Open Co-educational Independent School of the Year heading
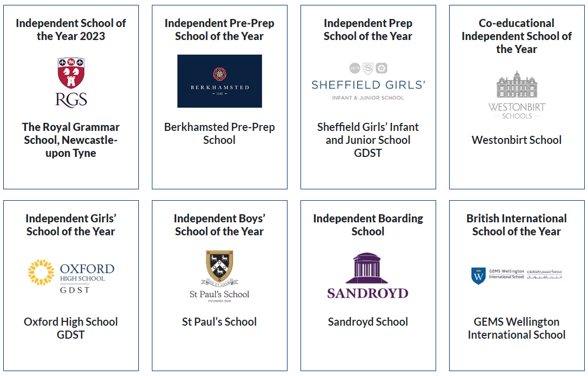The height and width of the screenshot is (376, 588). (x=516, y=36)
